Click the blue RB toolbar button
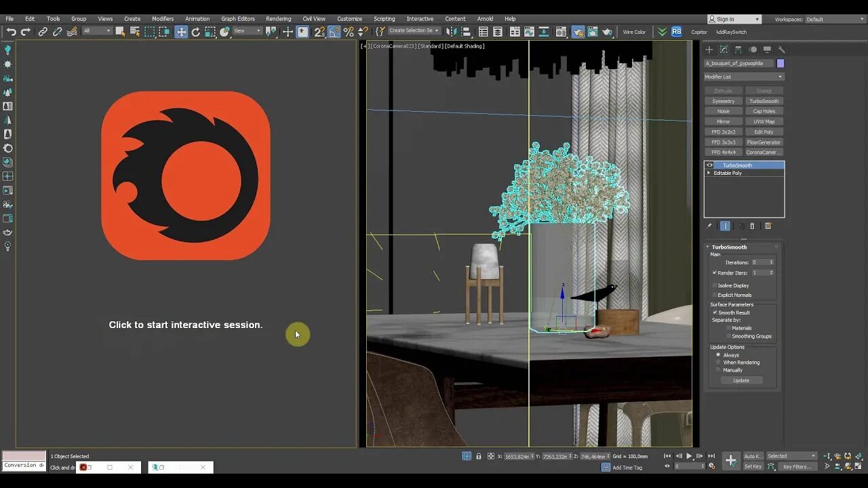This screenshot has width=868, height=488. (x=677, y=31)
